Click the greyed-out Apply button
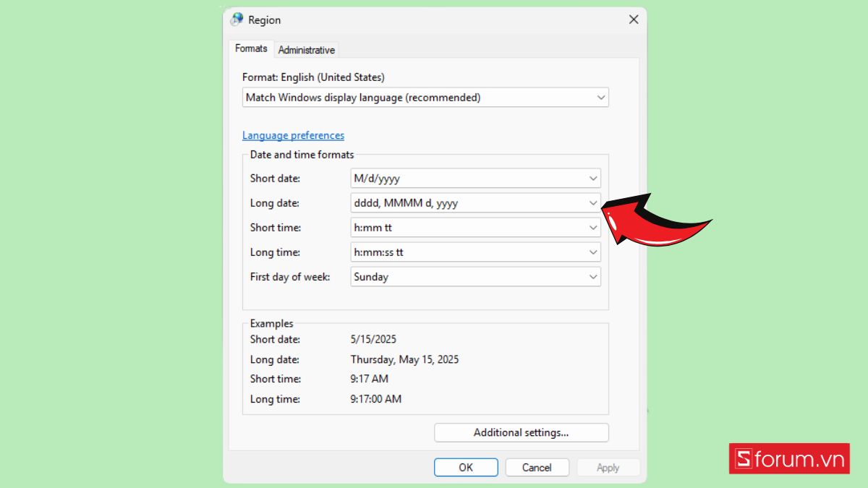Screen dimensions: 868x488 click(608, 468)
